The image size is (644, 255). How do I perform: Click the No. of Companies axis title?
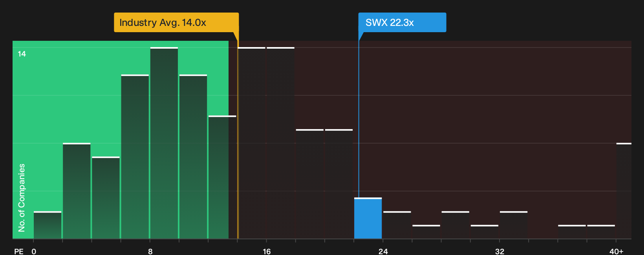click(x=22, y=197)
